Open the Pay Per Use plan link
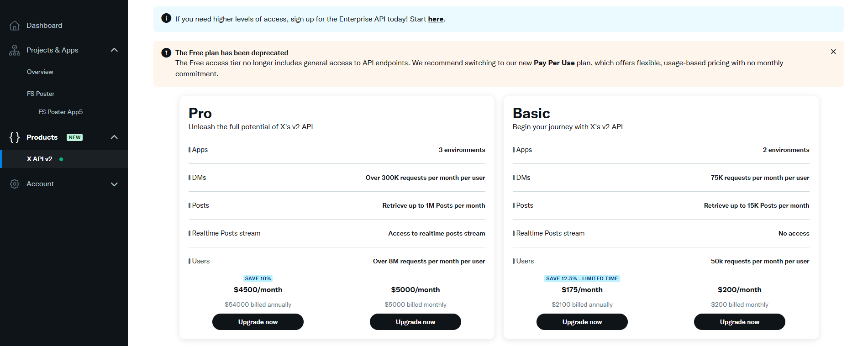 pos(554,63)
